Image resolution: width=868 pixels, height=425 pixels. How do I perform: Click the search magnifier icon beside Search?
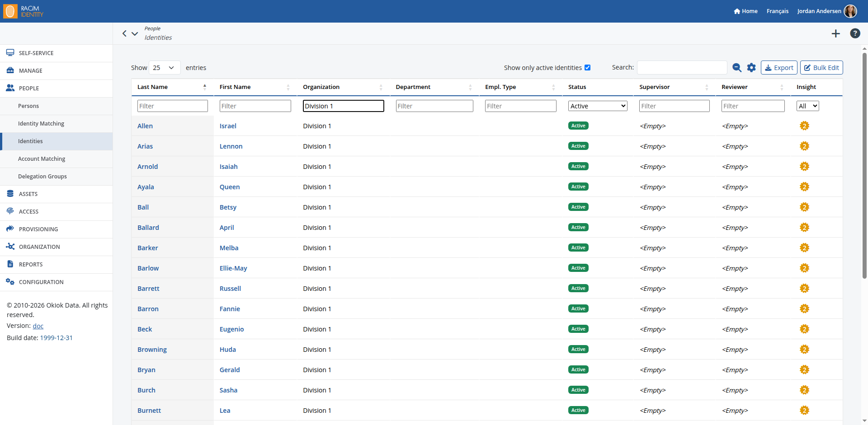737,68
